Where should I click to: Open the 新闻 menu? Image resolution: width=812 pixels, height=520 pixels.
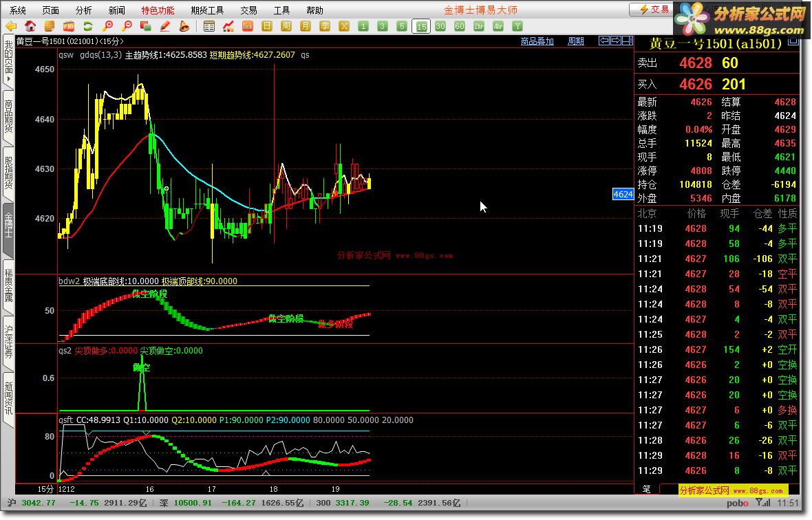tap(116, 10)
